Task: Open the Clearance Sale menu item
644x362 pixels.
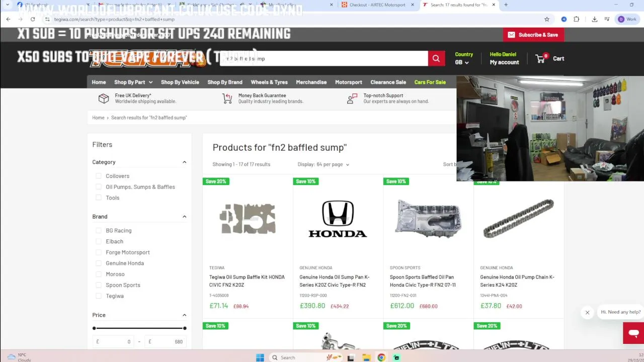Action: click(x=388, y=82)
